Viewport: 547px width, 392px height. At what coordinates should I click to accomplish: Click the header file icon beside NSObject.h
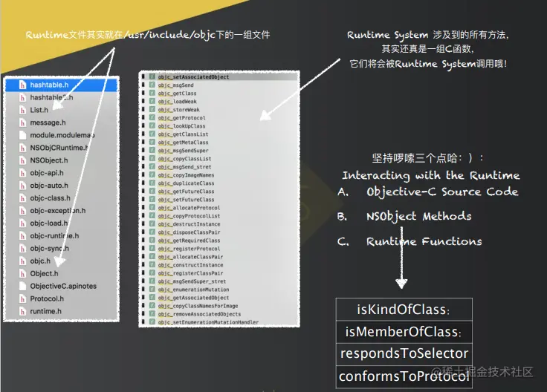(23, 160)
